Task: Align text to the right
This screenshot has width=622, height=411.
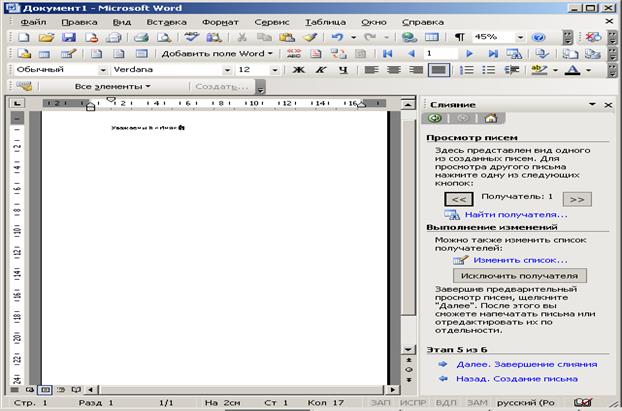Action: click(416, 70)
